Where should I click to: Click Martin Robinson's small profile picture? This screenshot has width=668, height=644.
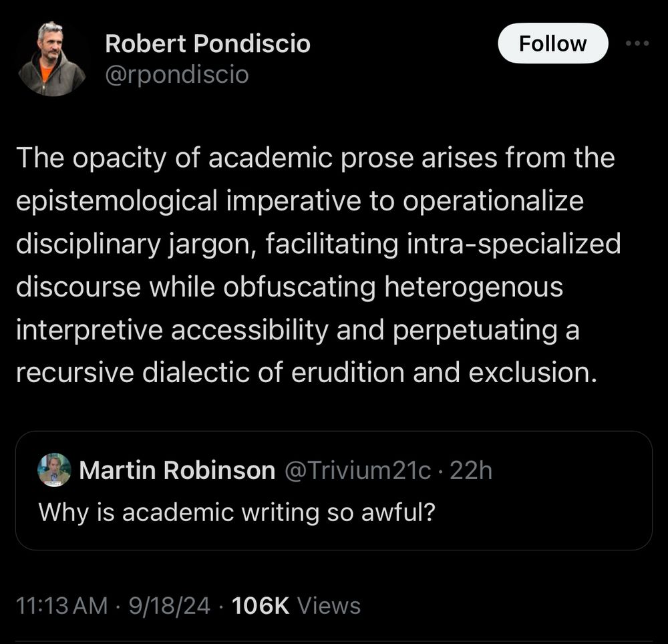coord(54,470)
